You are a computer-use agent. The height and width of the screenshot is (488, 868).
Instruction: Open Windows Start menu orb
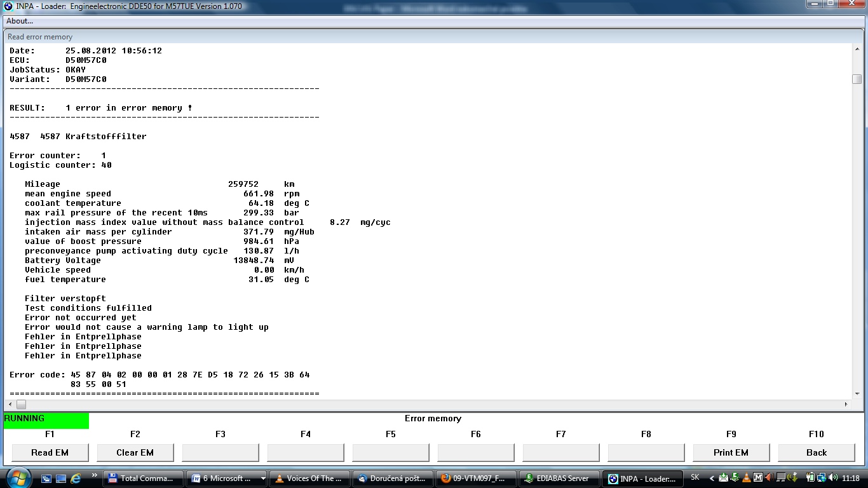click(18, 478)
